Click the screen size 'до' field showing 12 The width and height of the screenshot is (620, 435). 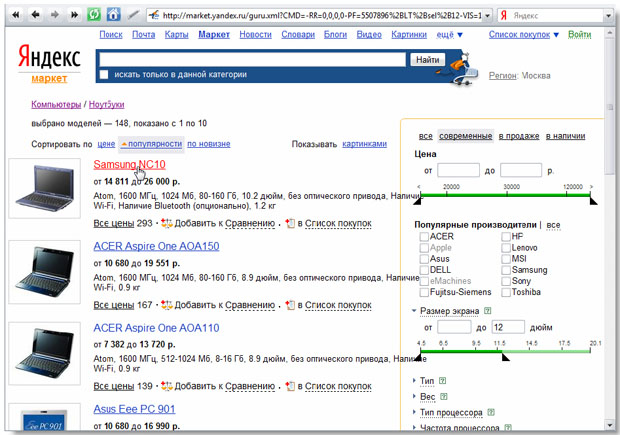tap(508, 327)
